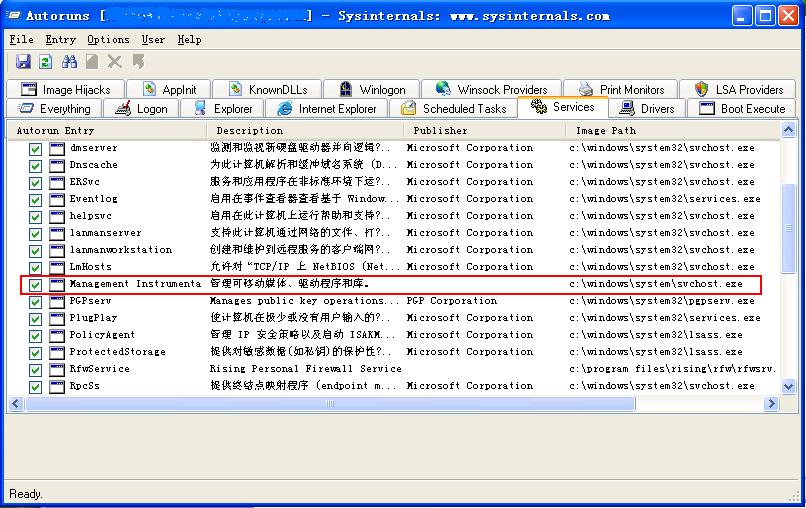Click the Delete X toolbar icon
This screenshot has width=806, height=508.
point(115,62)
